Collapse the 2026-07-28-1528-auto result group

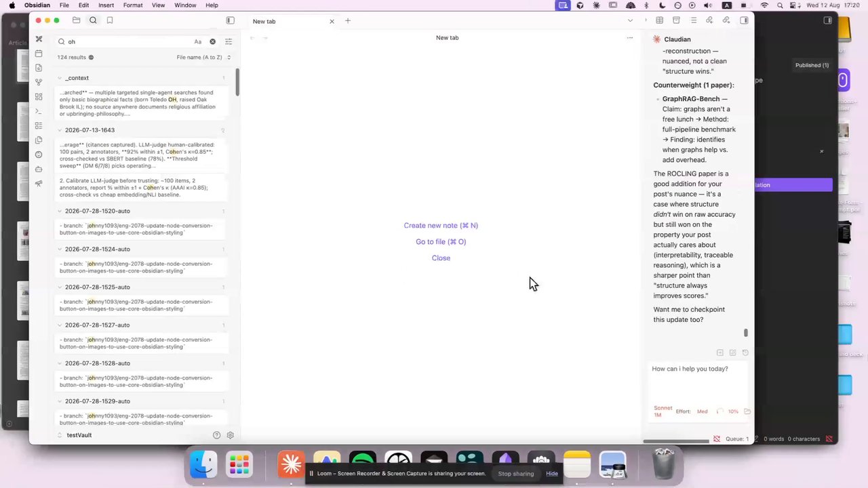pyautogui.click(x=60, y=363)
